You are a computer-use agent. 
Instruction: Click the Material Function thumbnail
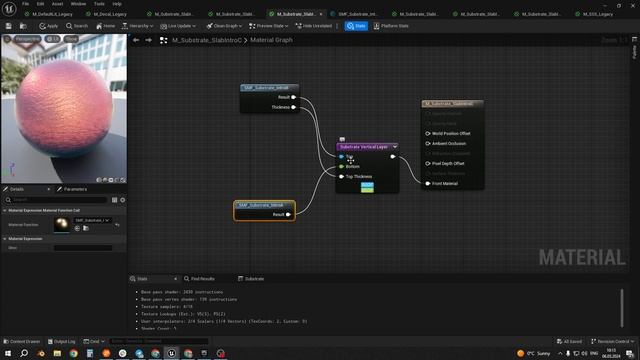pyautogui.click(x=62, y=224)
